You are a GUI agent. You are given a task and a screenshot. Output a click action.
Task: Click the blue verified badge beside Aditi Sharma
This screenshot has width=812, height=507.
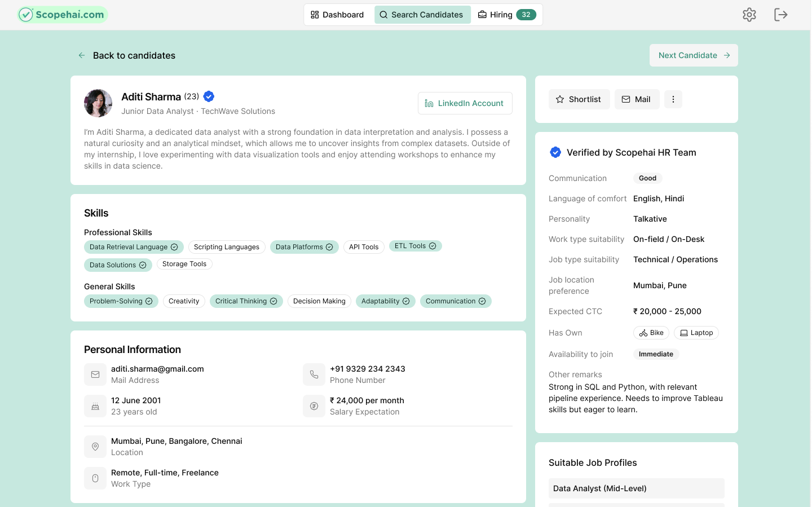(209, 96)
